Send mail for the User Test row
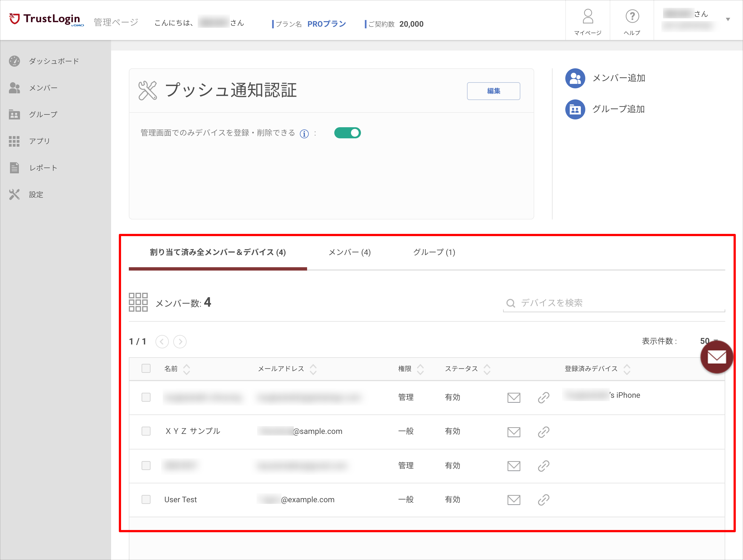The image size is (743, 560). [x=514, y=500]
